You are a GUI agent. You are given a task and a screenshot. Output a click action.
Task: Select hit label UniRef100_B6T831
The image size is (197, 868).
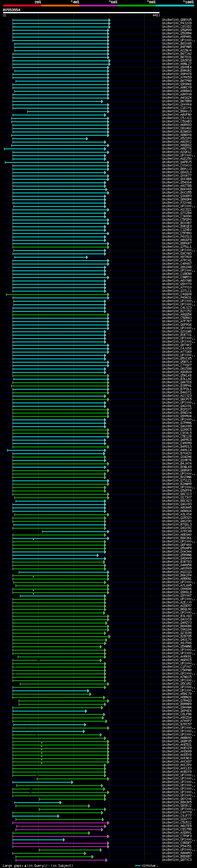(177, 57)
